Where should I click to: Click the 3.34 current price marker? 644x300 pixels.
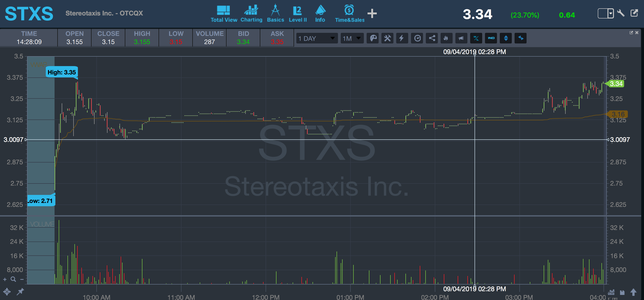coord(616,84)
